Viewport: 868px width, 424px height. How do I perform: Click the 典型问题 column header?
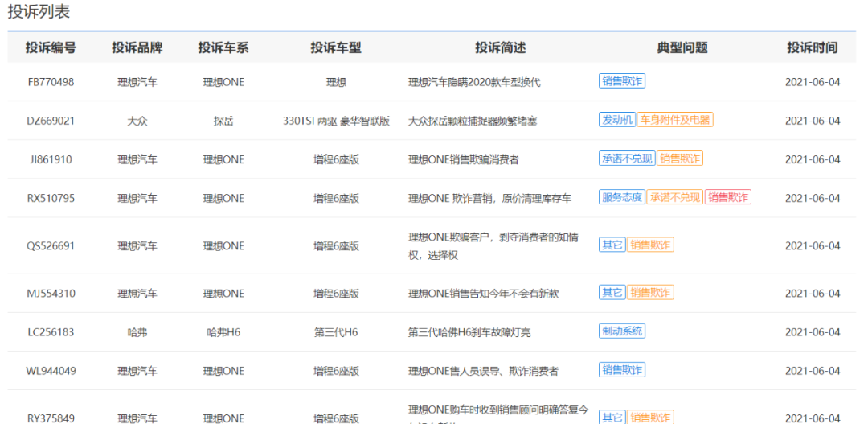tap(682, 47)
